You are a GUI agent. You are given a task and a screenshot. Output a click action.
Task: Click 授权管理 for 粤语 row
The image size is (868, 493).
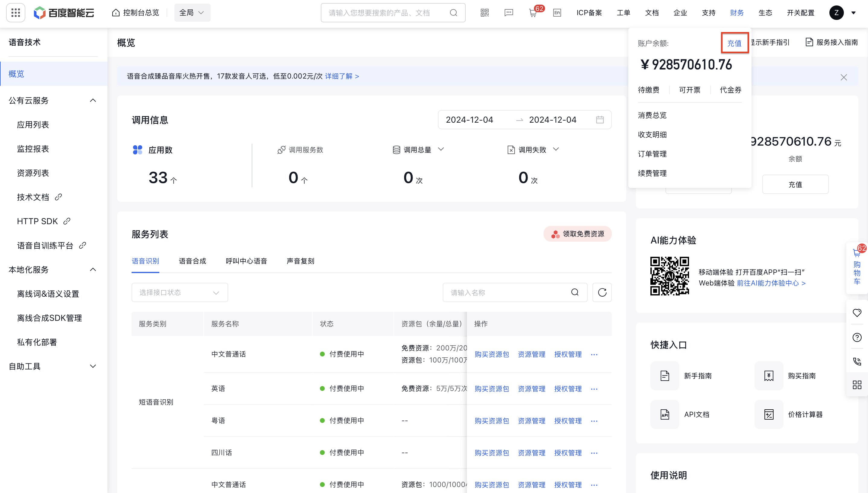pos(568,421)
